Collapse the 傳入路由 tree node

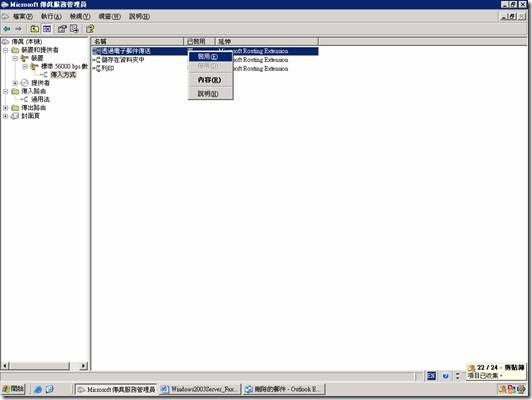click(x=6, y=91)
